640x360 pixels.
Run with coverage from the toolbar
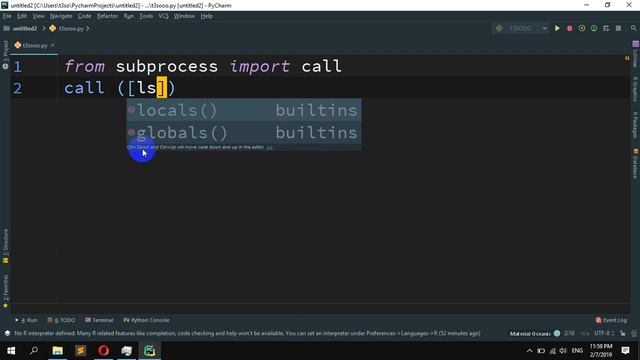[x=582, y=28]
